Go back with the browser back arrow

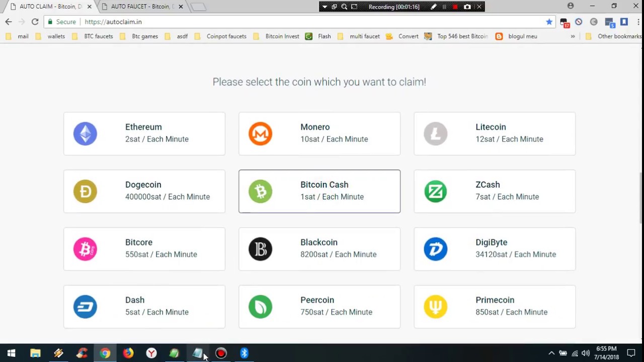pyautogui.click(x=9, y=22)
